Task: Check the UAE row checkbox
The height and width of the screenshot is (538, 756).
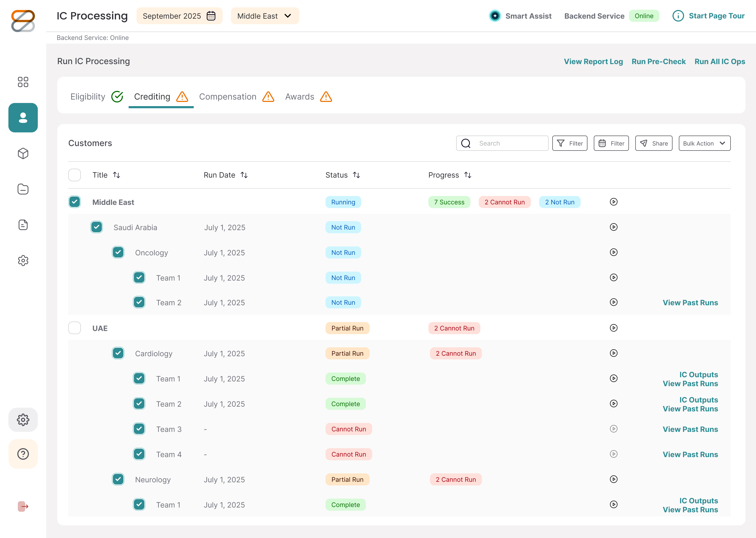Action: click(75, 328)
